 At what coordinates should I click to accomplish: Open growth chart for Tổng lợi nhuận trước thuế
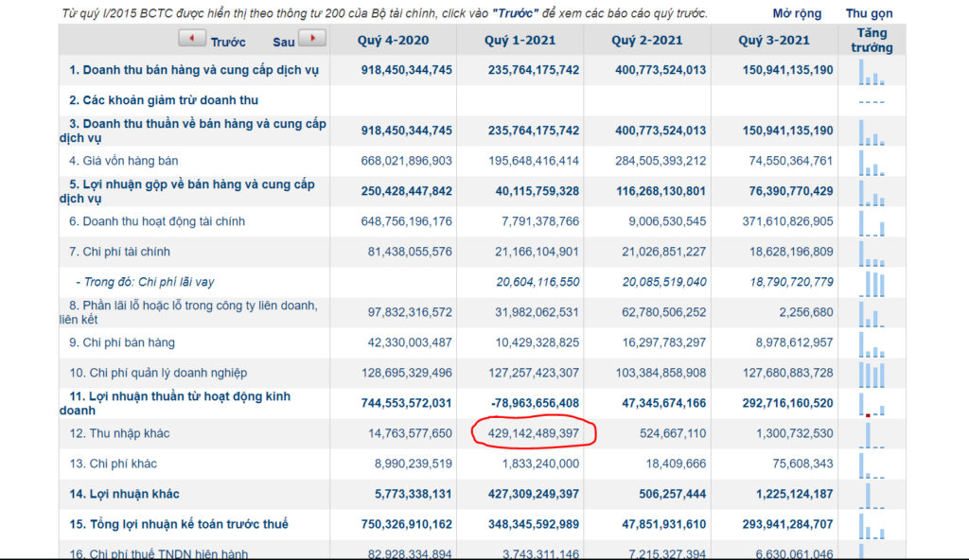872,526
